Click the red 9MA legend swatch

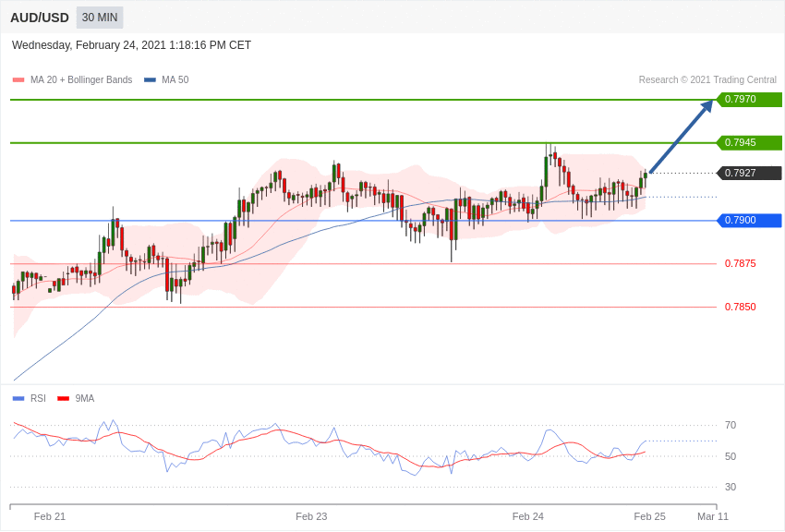click(x=63, y=399)
